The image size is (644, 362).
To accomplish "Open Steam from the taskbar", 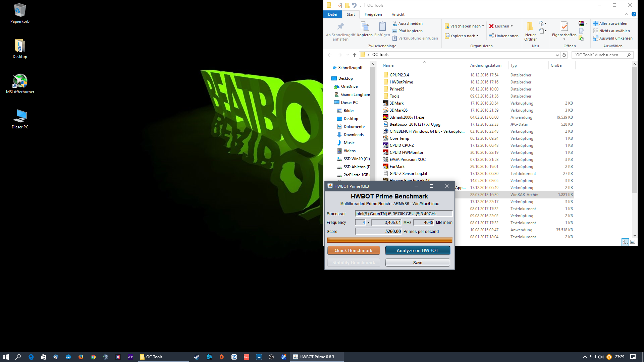I will (x=197, y=357).
